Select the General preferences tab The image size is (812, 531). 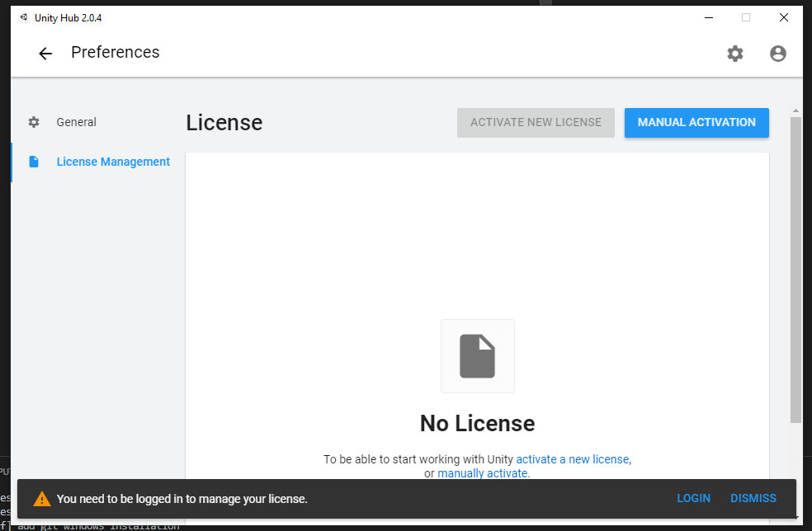pyautogui.click(x=76, y=122)
